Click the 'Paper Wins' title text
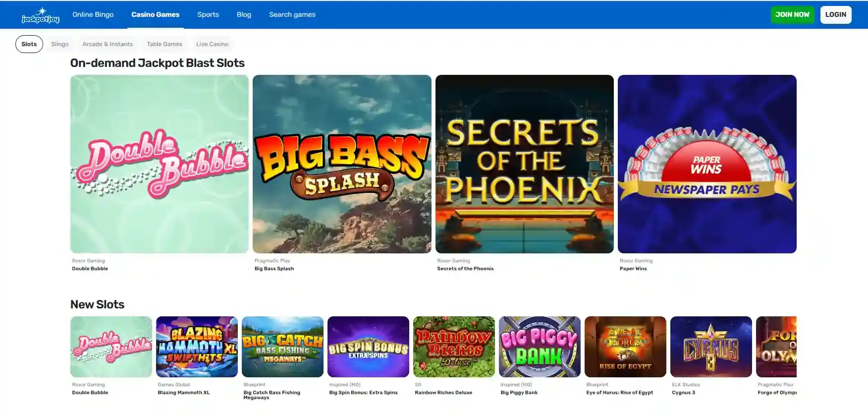 633,269
